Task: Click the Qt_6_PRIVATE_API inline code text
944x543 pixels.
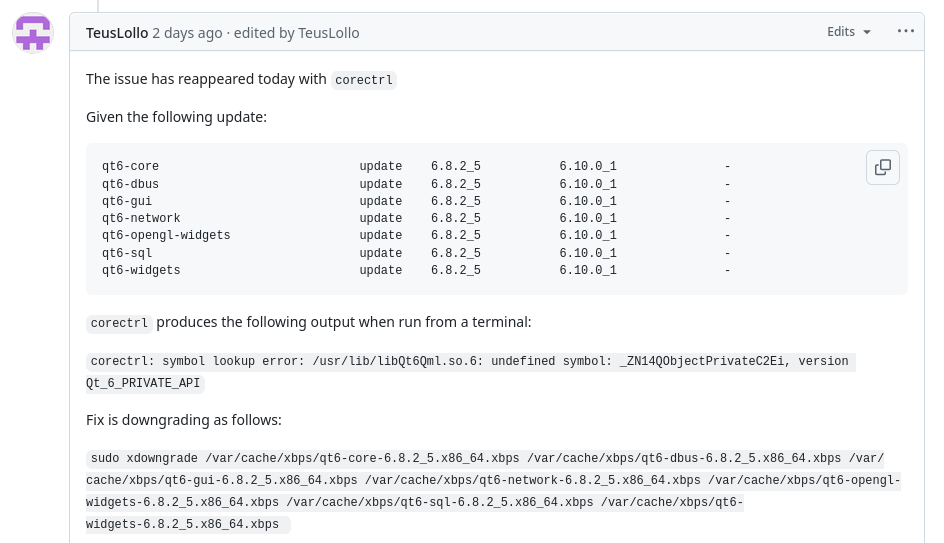Action: coord(145,383)
